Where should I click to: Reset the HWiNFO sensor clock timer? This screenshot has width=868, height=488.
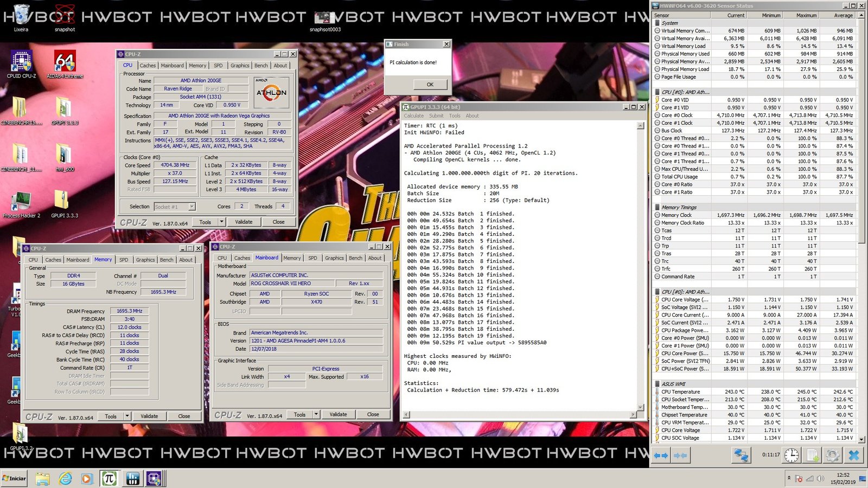pos(792,455)
